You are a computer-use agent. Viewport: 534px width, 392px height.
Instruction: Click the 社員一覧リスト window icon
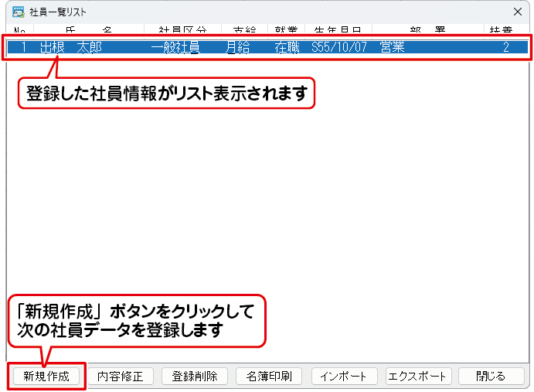click(x=18, y=12)
